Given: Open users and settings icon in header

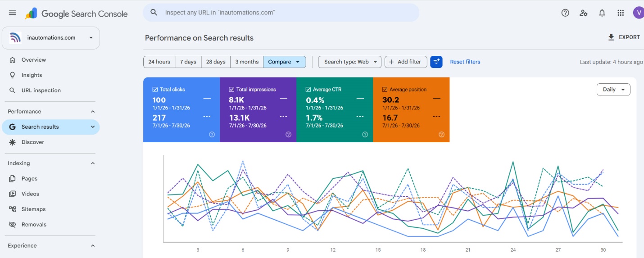Looking at the screenshot, I should pyautogui.click(x=584, y=13).
